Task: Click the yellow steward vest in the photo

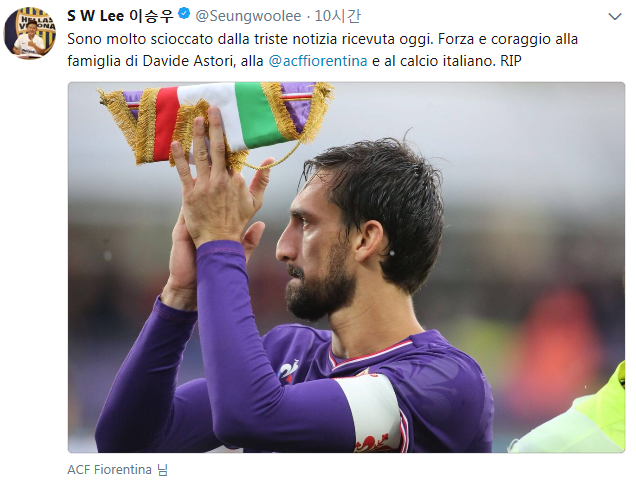Action: (x=576, y=414)
